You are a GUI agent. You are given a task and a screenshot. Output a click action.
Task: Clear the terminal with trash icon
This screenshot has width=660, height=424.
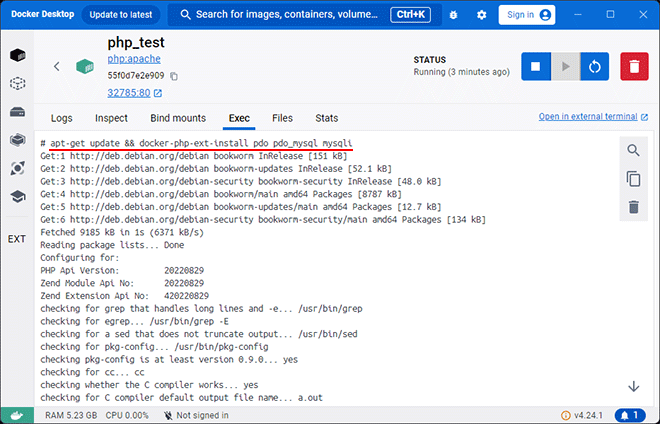[x=633, y=207]
